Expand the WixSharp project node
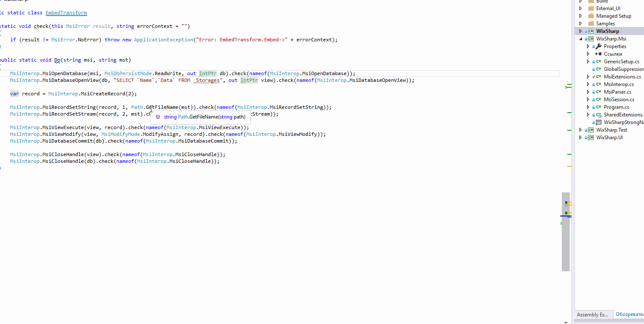 [x=581, y=31]
